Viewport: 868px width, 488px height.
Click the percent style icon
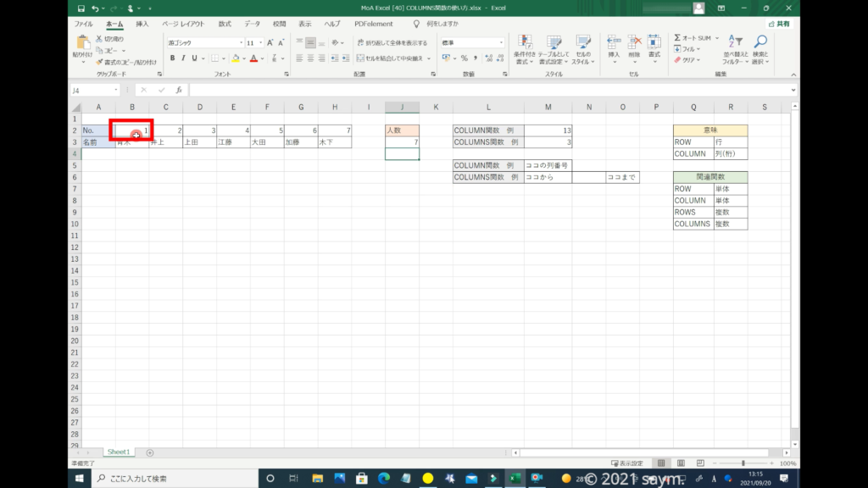click(x=464, y=58)
